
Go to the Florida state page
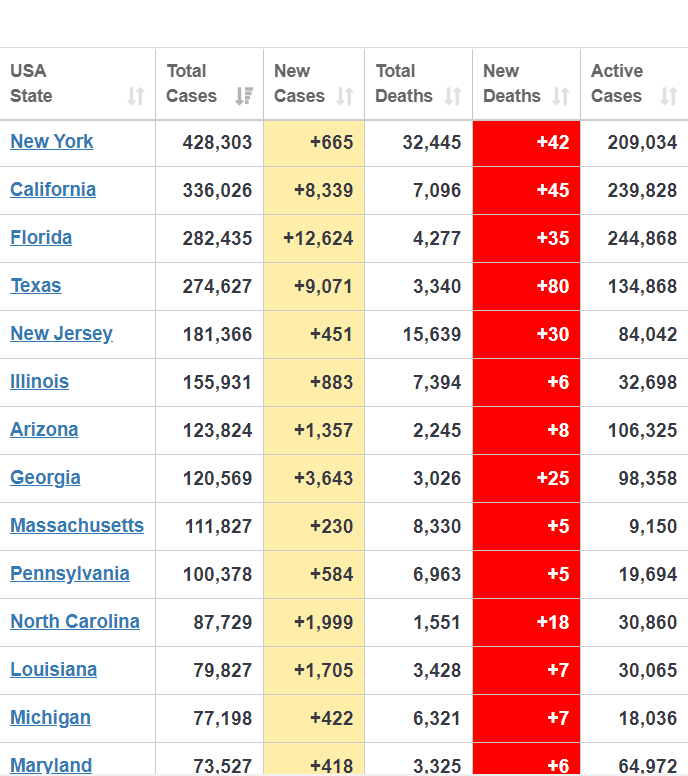pyautogui.click(x=41, y=238)
